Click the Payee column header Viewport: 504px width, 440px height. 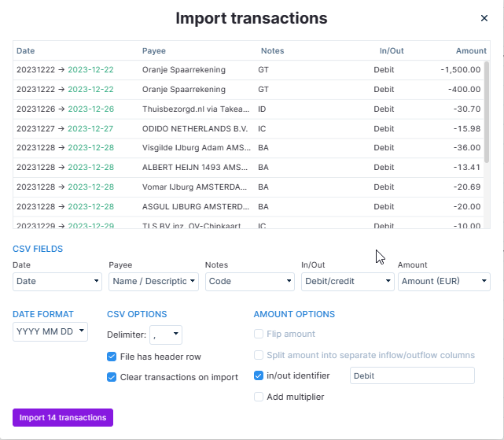tap(154, 51)
